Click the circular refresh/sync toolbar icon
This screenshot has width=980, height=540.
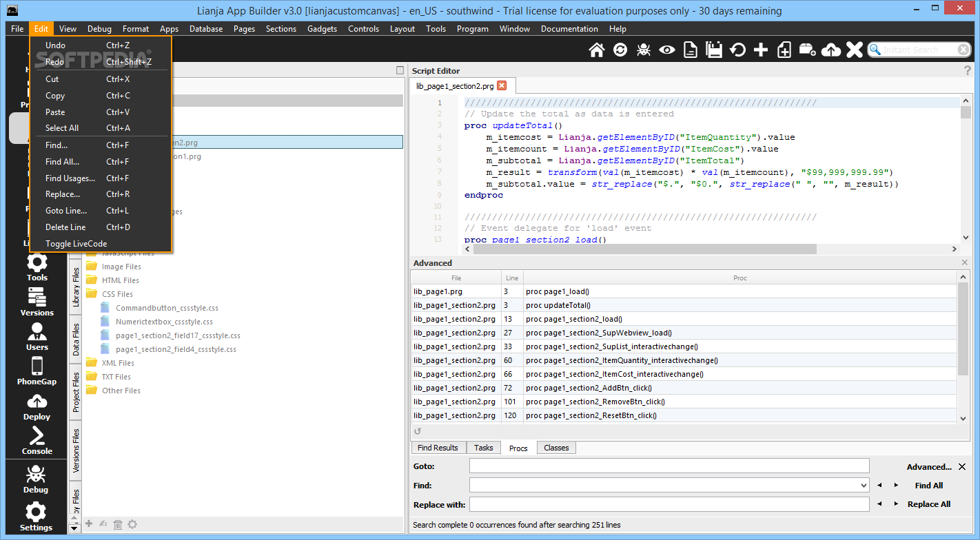620,50
